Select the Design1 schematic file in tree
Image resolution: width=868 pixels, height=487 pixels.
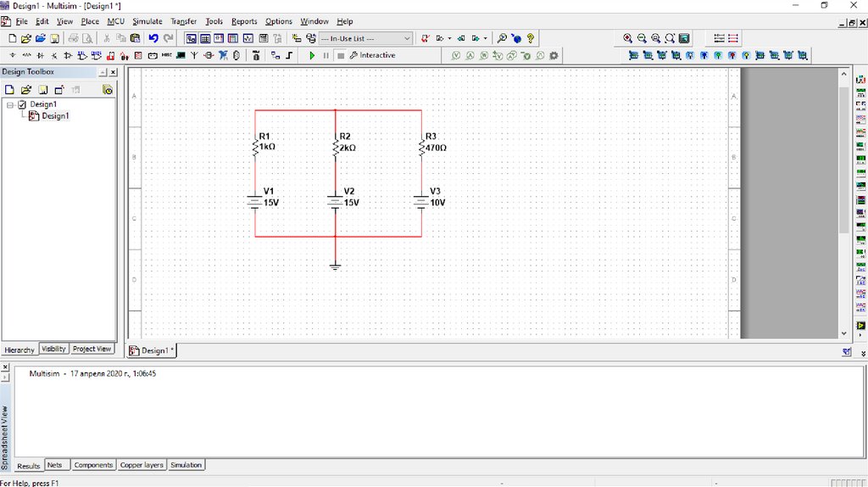55,116
